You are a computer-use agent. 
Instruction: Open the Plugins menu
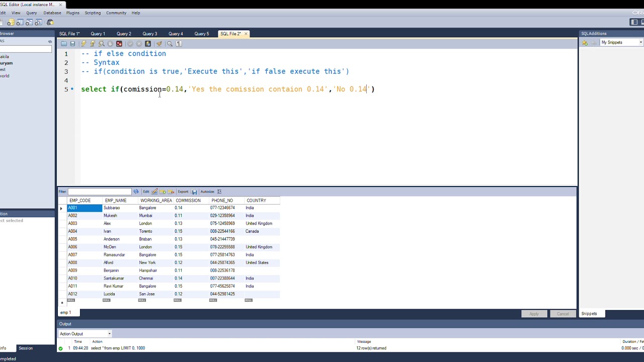(72, 13)
